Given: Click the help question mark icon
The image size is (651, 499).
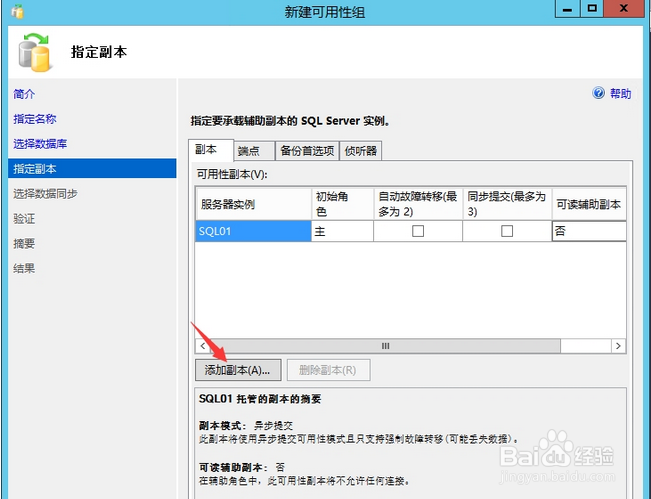Looking at the screenshot, I should pos(598,93).
